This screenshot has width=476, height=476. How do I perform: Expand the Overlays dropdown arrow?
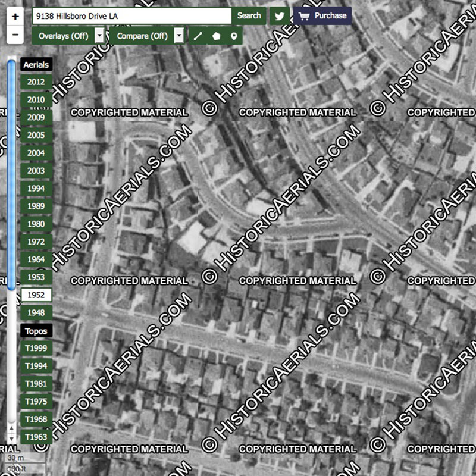(x=99, y=36)
